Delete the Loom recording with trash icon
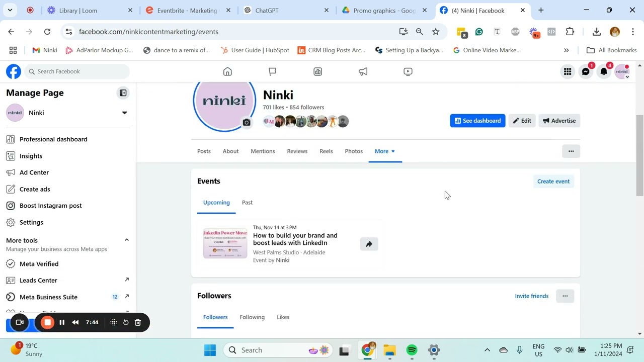This screenshot has height=362, width=644. [x=138, y=322]
